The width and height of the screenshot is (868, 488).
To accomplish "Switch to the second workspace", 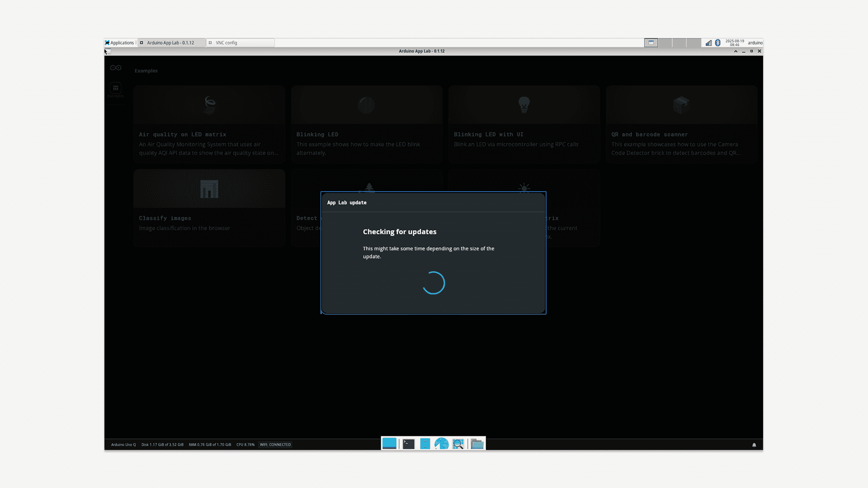I will tap(665, 43).
